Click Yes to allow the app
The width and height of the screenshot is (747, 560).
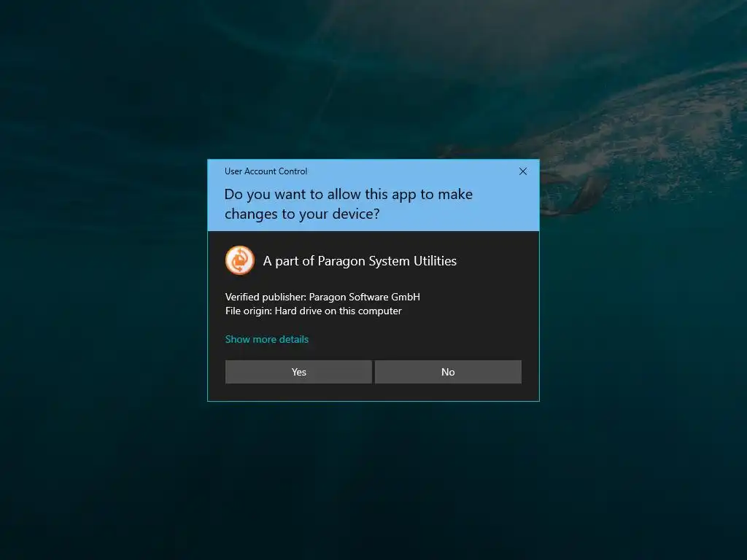[298, 372]
